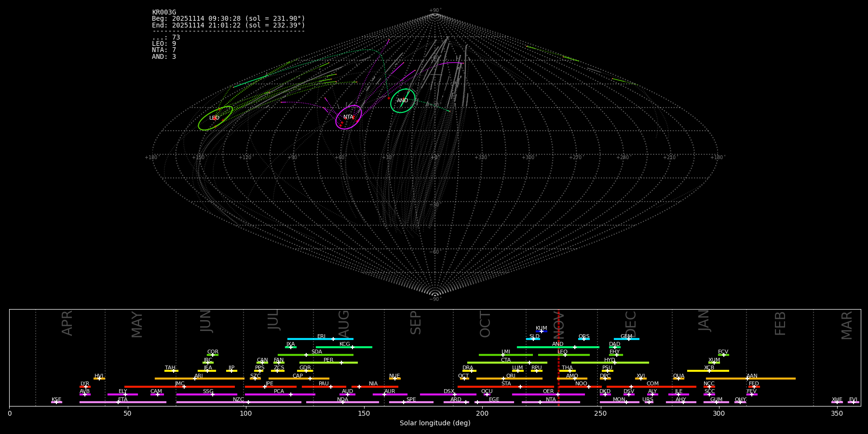Click the LYR shower label in timeline

(85, 384)
